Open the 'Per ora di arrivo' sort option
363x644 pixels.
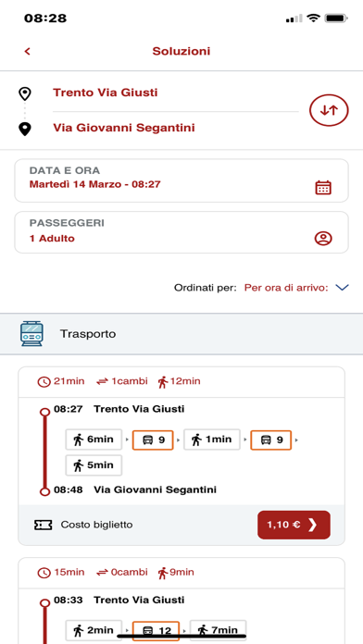(286, 288)
